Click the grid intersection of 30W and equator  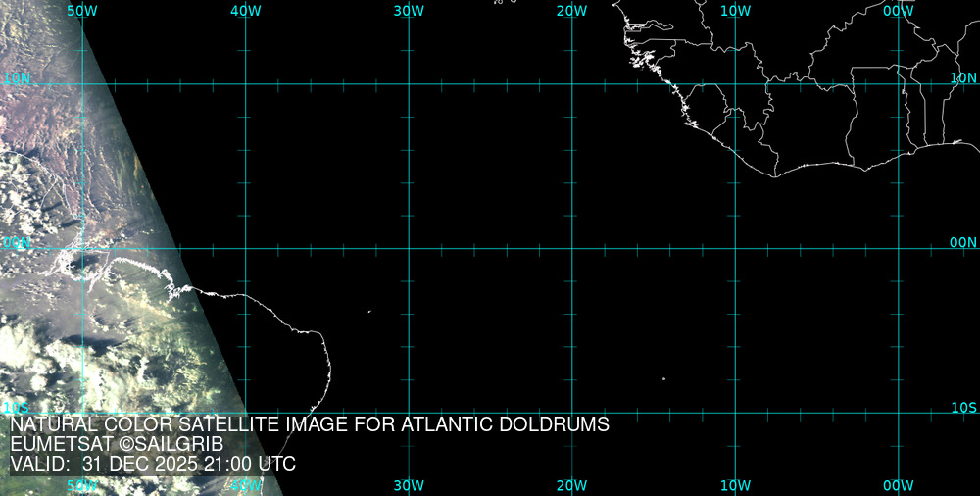(409, 248)
